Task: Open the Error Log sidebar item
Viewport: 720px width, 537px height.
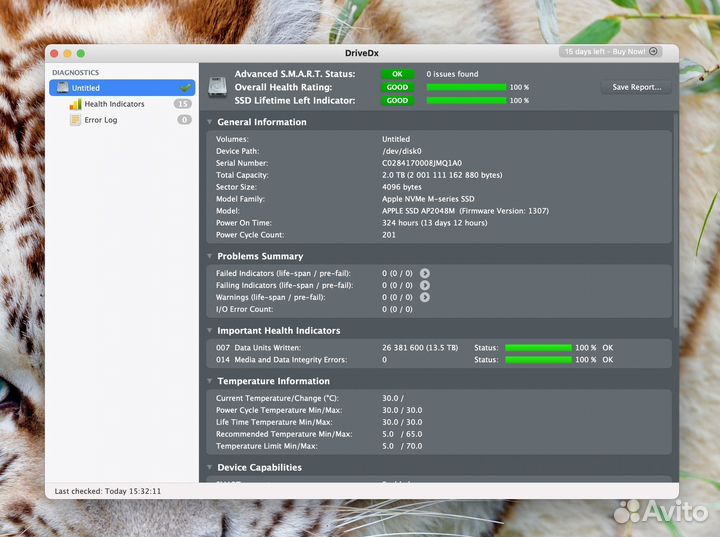Action: click(x=100, y=120)
